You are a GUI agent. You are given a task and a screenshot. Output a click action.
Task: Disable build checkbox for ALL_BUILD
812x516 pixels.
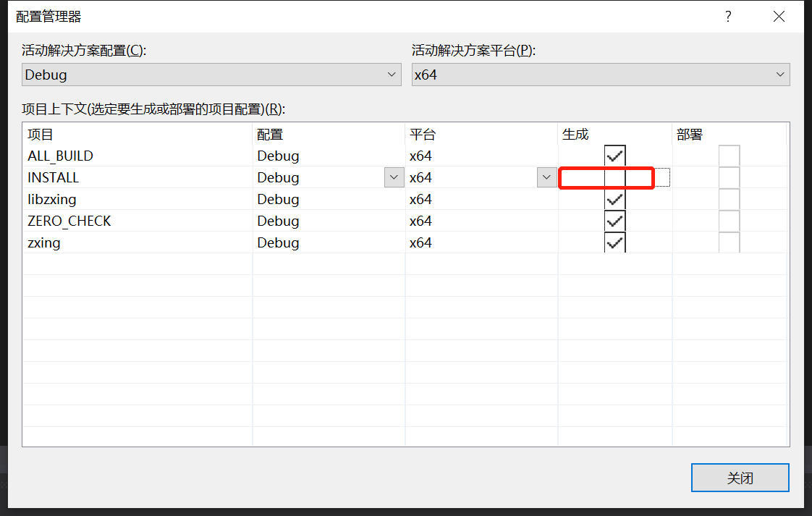click(614, 155)
